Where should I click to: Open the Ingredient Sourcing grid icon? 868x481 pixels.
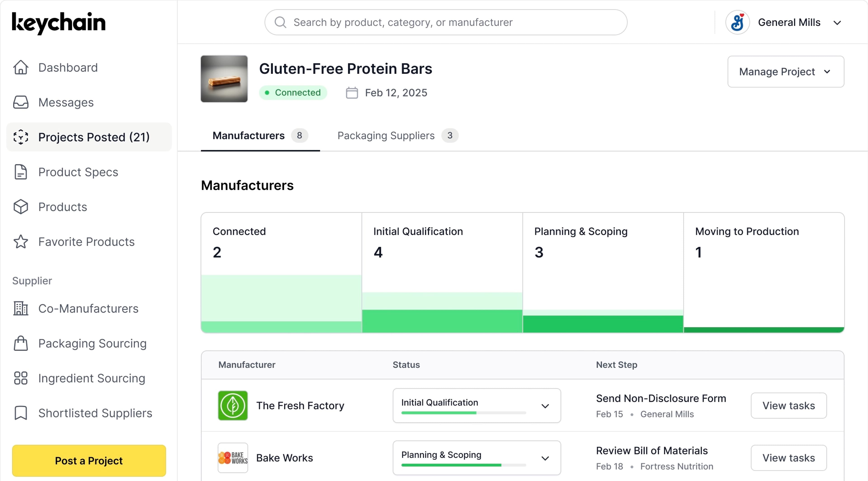pyautogui.click(x=21, y=378)
